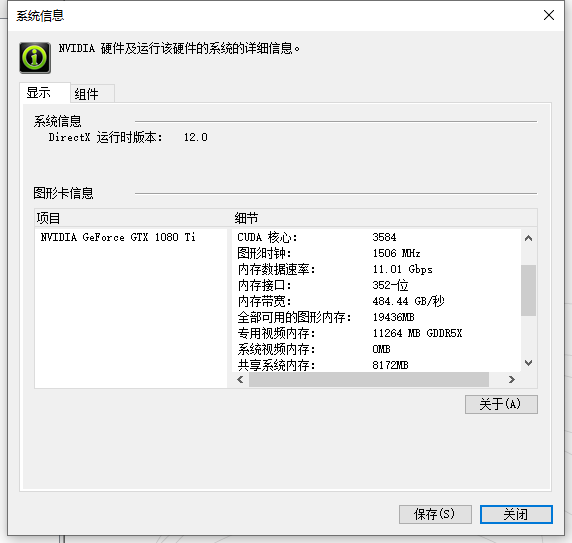Viewport: 572px width, 543px height.
Task: Click the DirectX 运行时版本 label
Action: point(105,137)
